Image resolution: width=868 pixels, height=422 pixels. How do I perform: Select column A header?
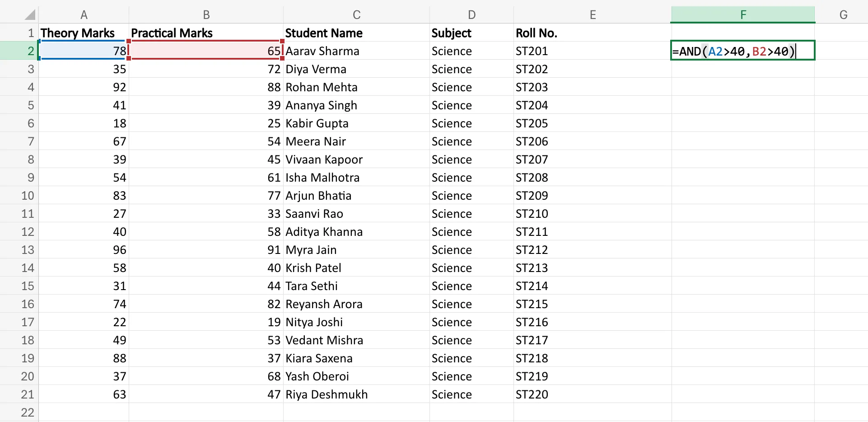84,14
